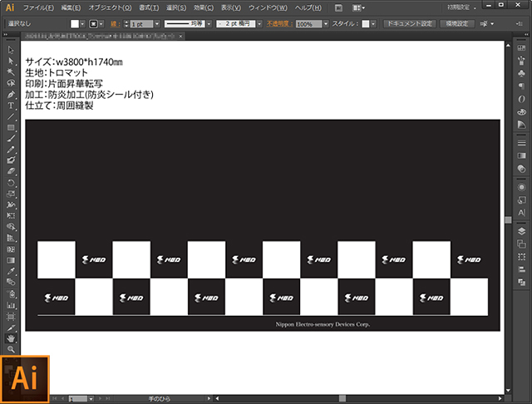Open the fill color dropdown arrow
Image resolution: width=532 pixels, height=404 pixels.
pos(82,24)
